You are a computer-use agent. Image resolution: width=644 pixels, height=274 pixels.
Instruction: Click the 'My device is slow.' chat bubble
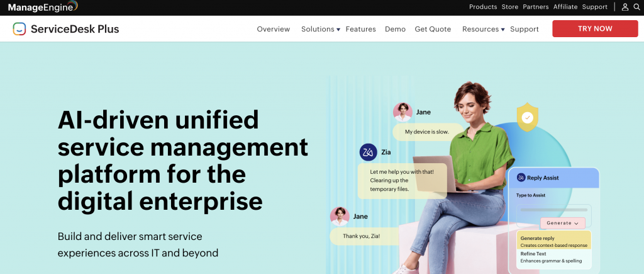pos(427,132)
